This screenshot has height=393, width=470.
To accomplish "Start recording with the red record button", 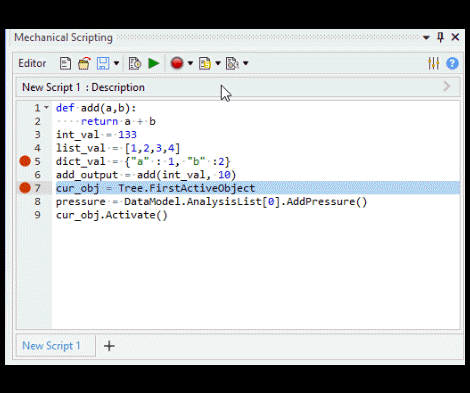I will 177,63.
